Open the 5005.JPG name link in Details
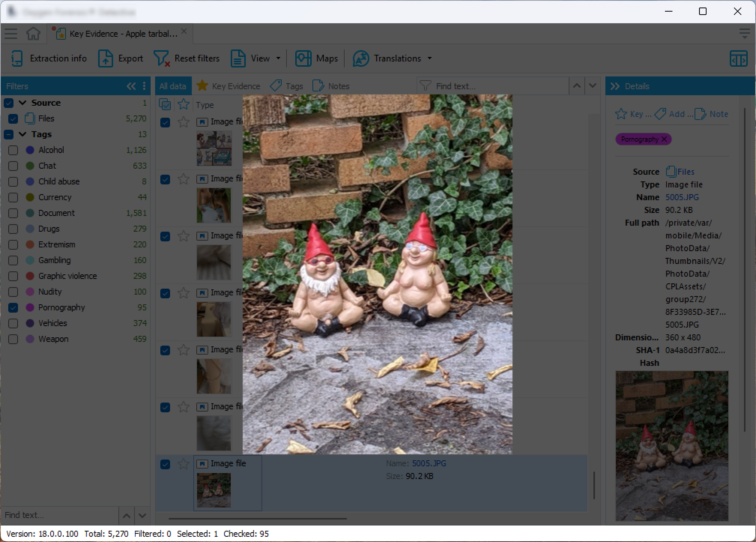This screenshot has width=756, height=542. pos(682,197)
